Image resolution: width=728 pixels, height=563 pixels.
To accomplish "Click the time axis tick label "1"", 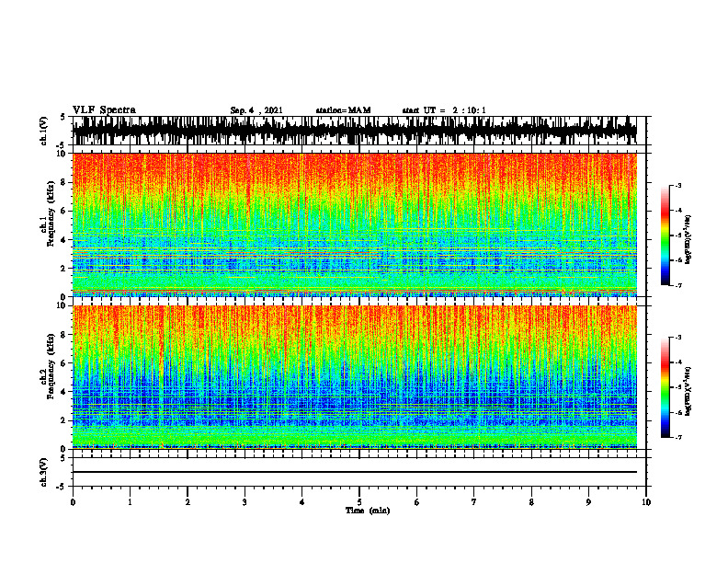I will 130,502.
